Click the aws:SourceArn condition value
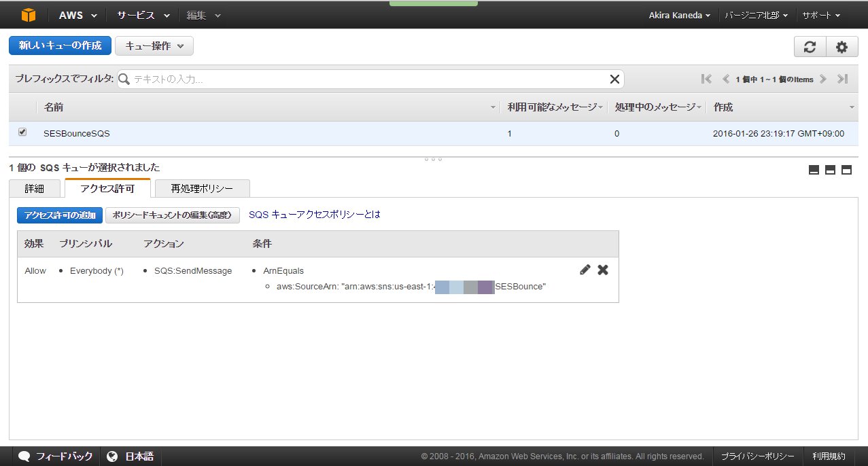Image resolution: width=868 pixels, height=466 pixels. [411, 287]
